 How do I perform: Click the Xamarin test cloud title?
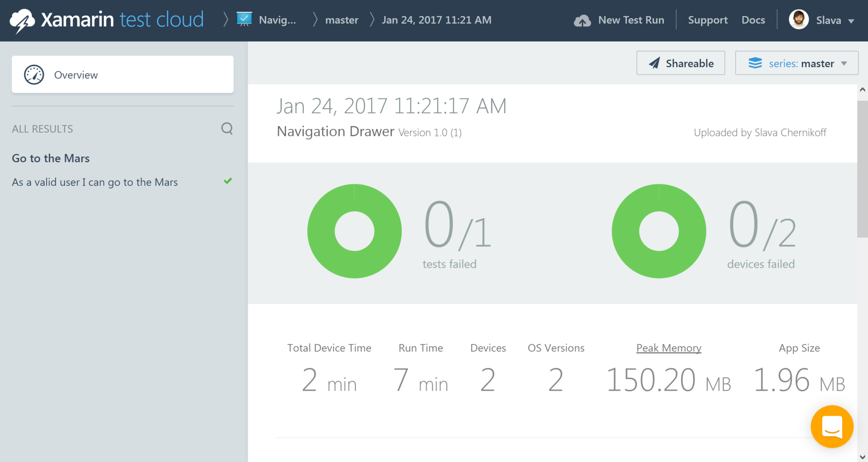[x=122, y=20]
